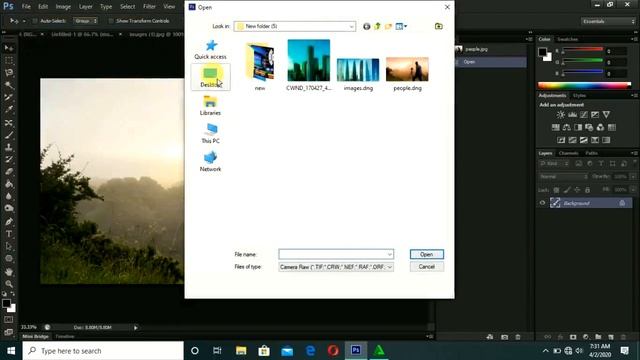Select the Magic Wand tool

pyautogui.click(x=9, y=85)
